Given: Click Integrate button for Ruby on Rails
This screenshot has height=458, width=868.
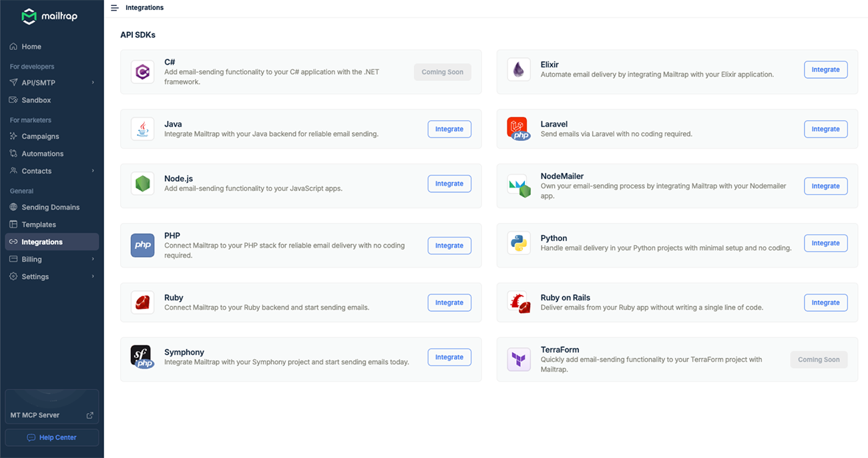Looking at the screenshot, I should coord(826,302).
